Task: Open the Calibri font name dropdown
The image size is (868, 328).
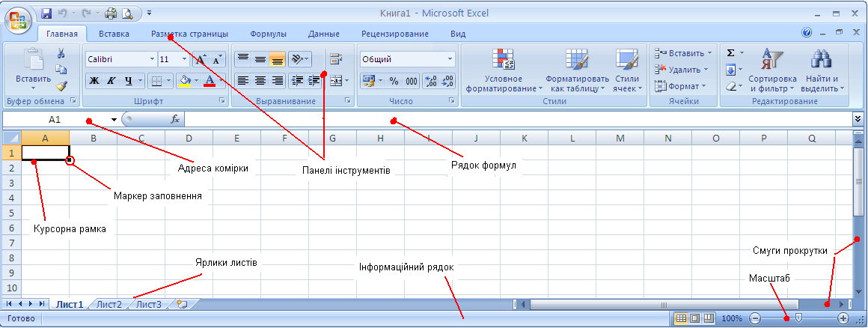Action: click(153, 58)
